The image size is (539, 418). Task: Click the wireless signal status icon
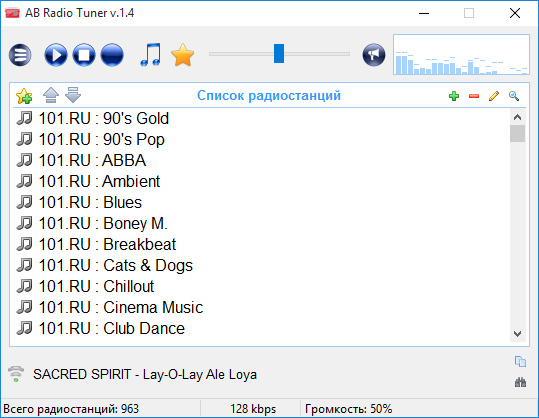click(16, 374)
